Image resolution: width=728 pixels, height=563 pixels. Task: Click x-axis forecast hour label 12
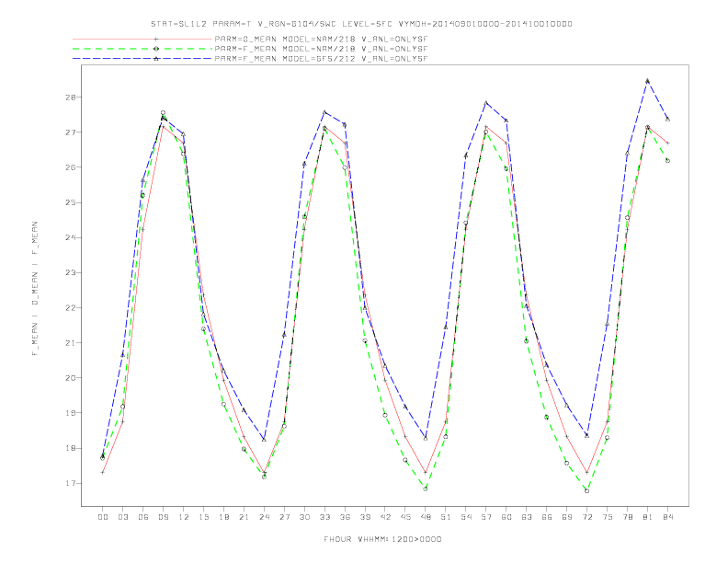184,517
